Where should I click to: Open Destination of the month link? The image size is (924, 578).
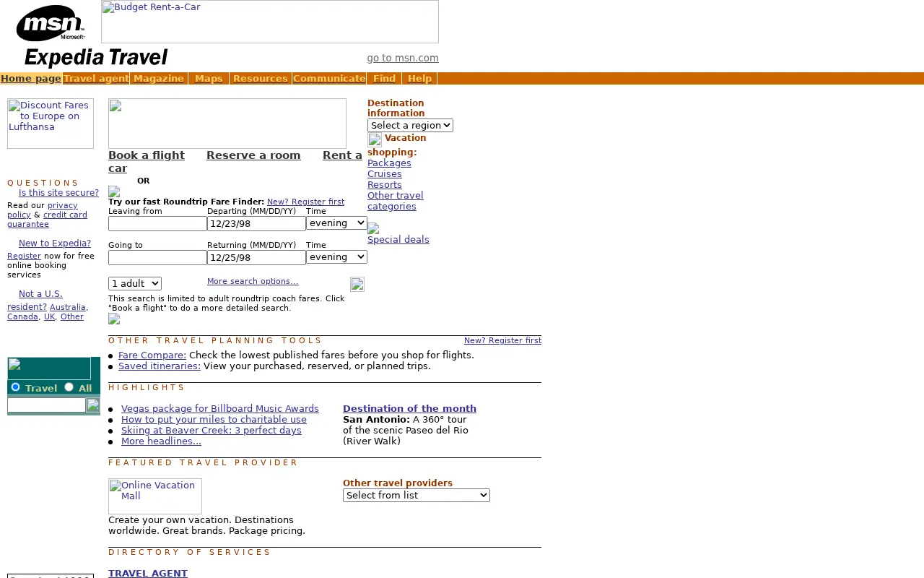[x=409, y=409]
